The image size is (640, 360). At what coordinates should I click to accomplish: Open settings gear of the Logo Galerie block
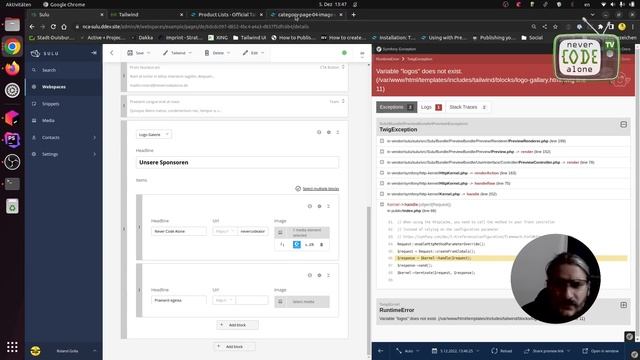pyautogui.click(x=329, y=132)
